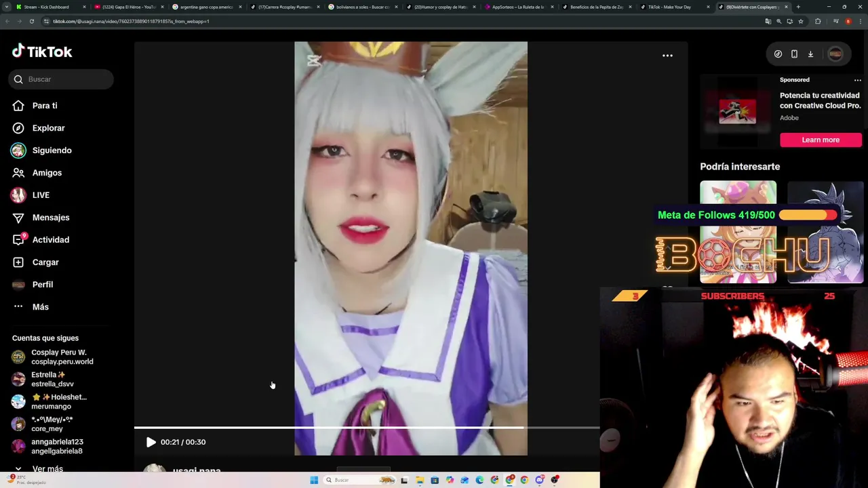This screenshot has height=488, width=868.
Task: Open File Explorer from the taskbar
Action: click(420, 480)
